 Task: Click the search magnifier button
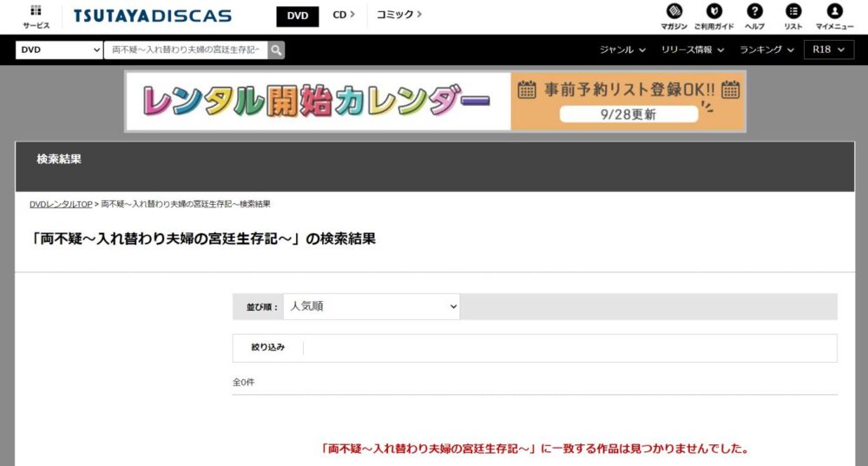click(x=276, y=49)
